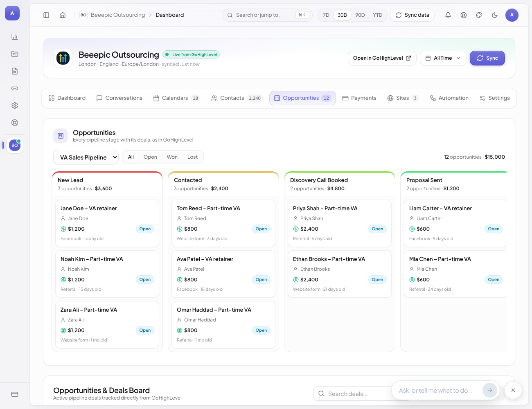Submit the assistant prompt arrow

click(x=490, y=390)
